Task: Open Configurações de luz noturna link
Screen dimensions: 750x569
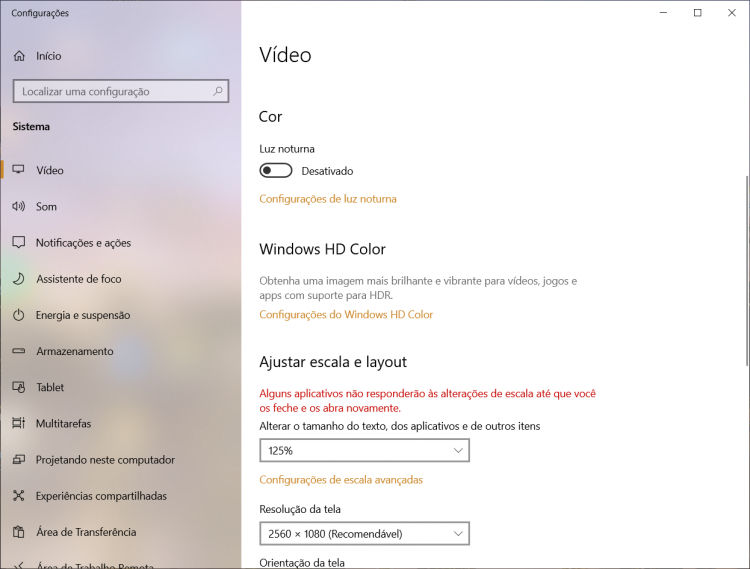Action: click(x=328, y=199)
